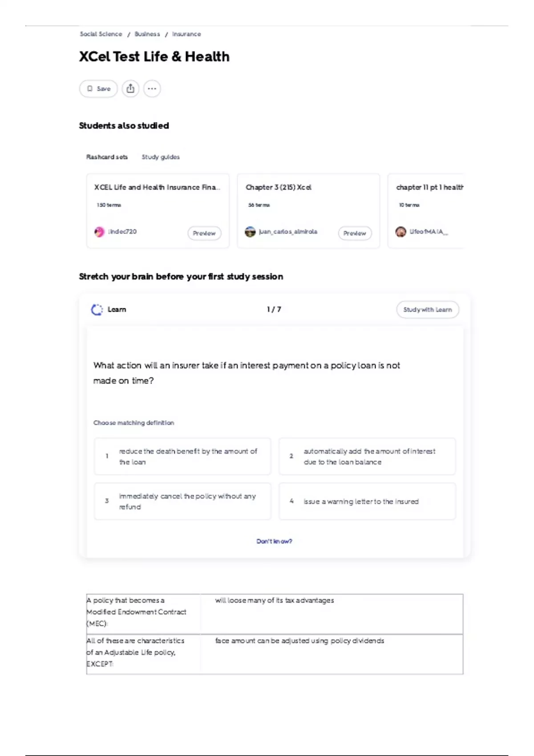
Task: Click LifeofMAIA's profile avatar
Action: [400, 232]
